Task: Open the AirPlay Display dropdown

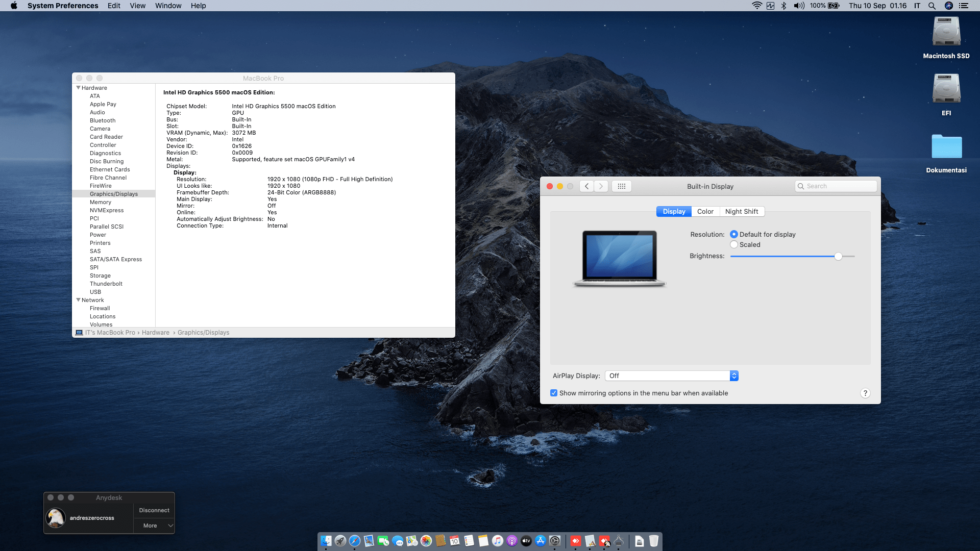Action: pyautogui.click(x=672, y=375)
